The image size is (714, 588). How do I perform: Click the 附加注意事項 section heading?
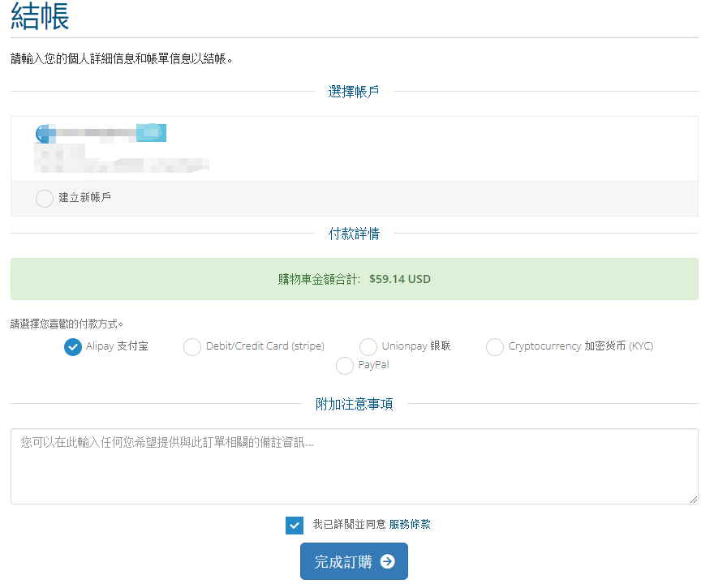(x=354, y=404)
